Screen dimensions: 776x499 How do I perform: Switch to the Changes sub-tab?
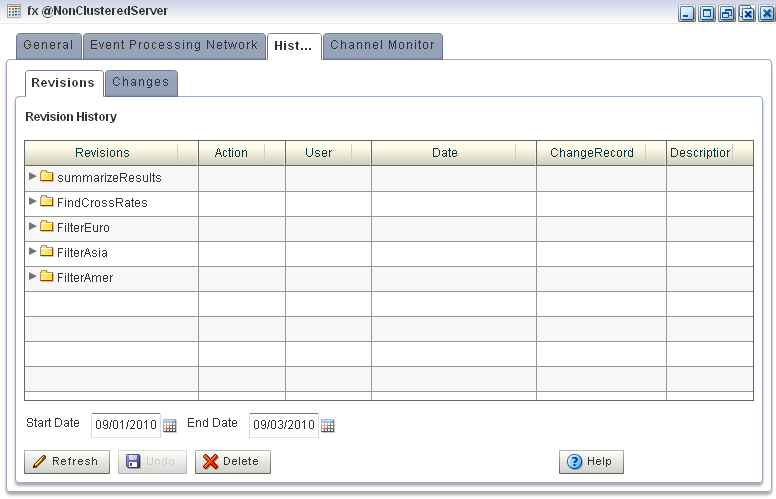tap(141, 83)
